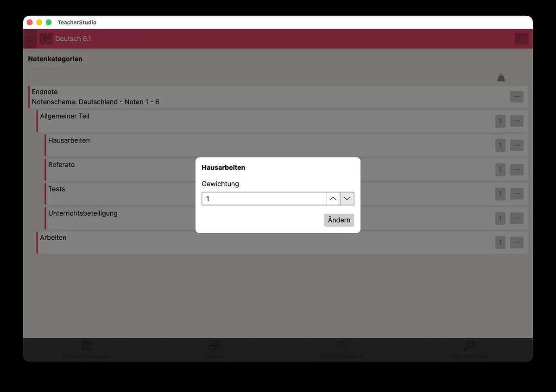556x392 pixels.
Task: Increase Gewichtung with the up arrow
Action: (x=333, y=199)
